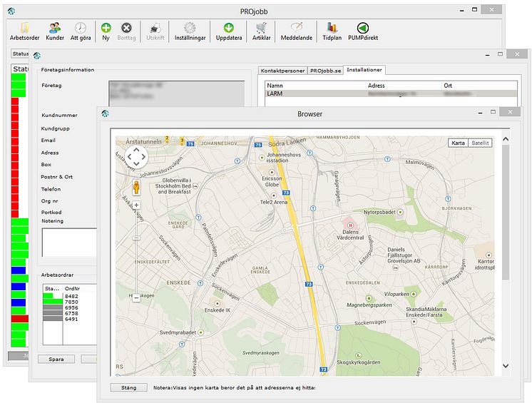Click the Svedmyrabadet map marker
The width and height of the screenshot is (532, 403).
[201, 332]
